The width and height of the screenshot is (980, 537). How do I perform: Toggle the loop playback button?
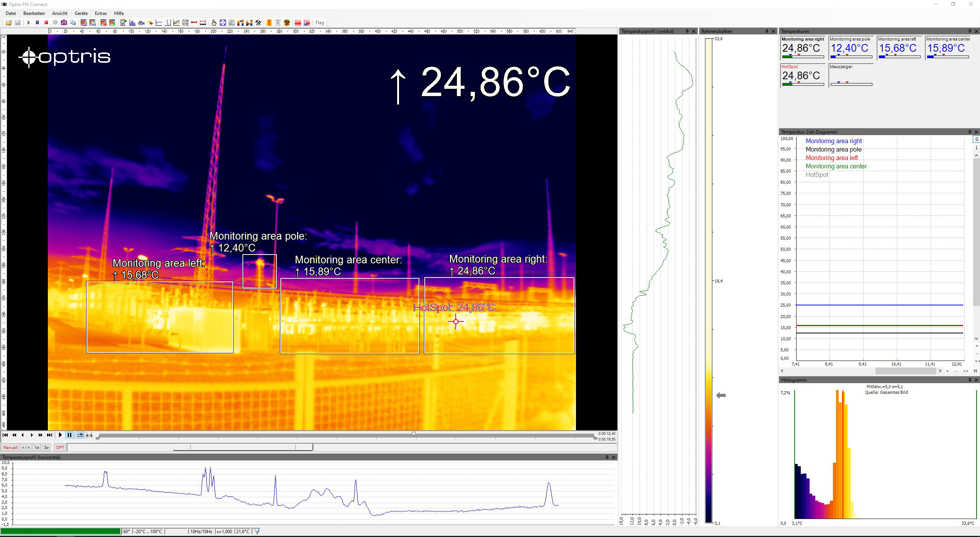pos(80,435)
